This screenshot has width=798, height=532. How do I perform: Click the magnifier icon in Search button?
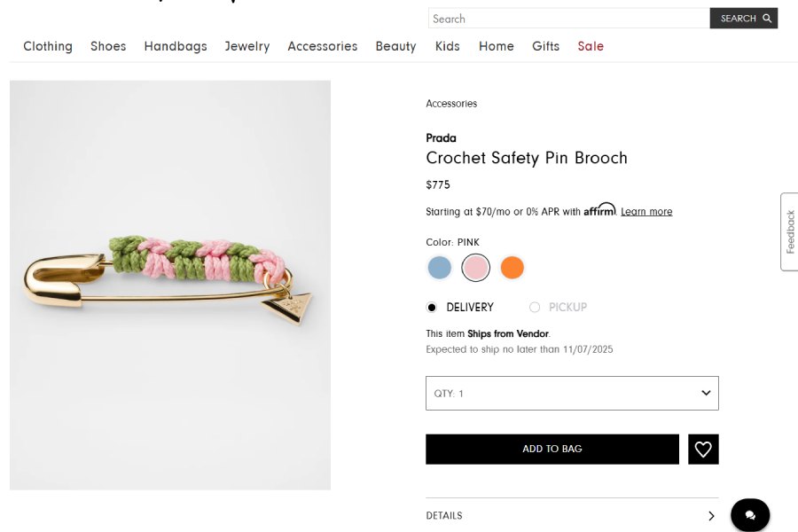(x=768, y=19)
